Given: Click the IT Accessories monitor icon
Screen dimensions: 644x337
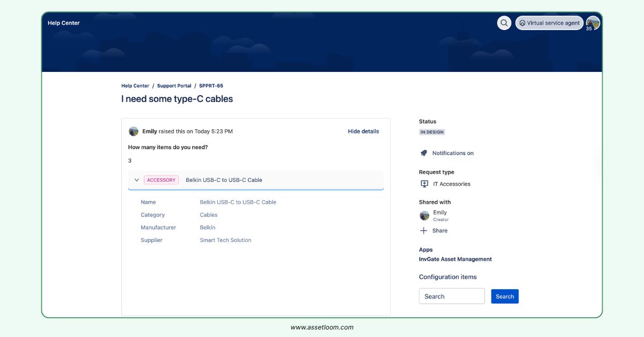Looking at the screenshot, I should (x=425, y=184).
